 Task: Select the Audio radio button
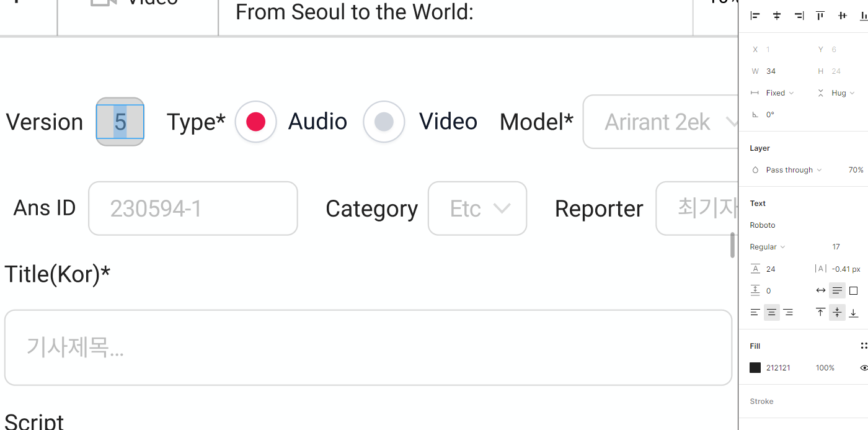[255, 122]
